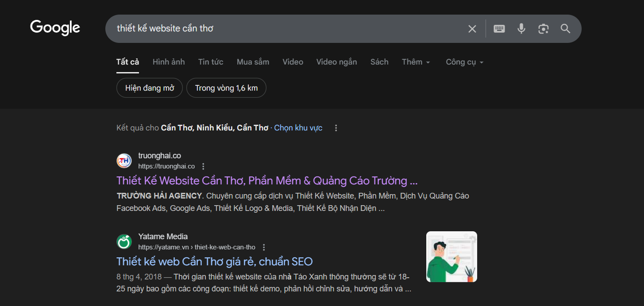The image size is (644, 306).
Task: Click the TRƯỜNG HẢI AGENCY snippet text
Action: 159,196
